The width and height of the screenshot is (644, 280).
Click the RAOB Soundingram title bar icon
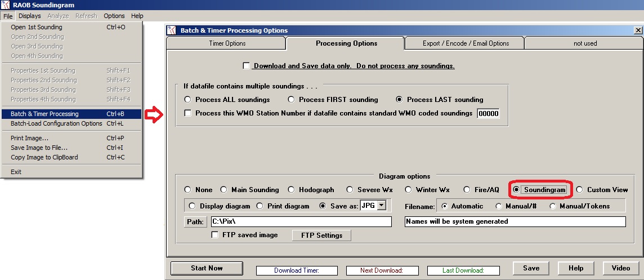(6, 5)
